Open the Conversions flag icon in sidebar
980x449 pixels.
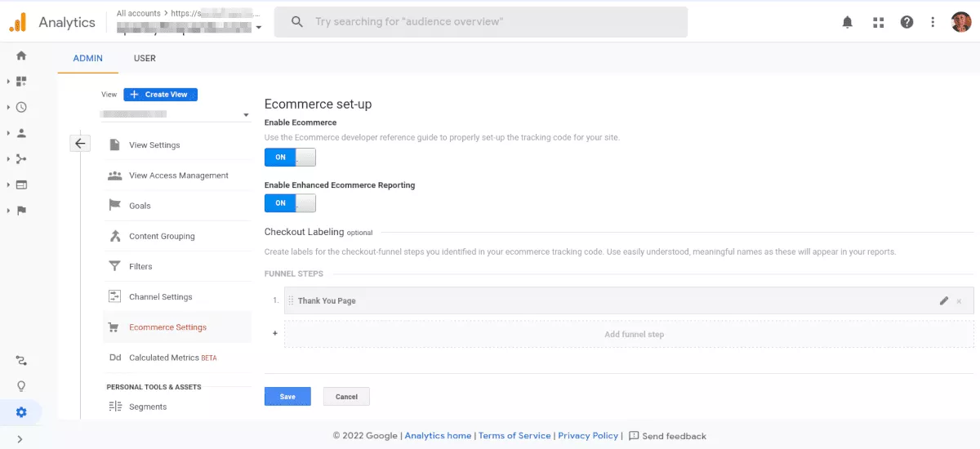click(x=21, y=211)
